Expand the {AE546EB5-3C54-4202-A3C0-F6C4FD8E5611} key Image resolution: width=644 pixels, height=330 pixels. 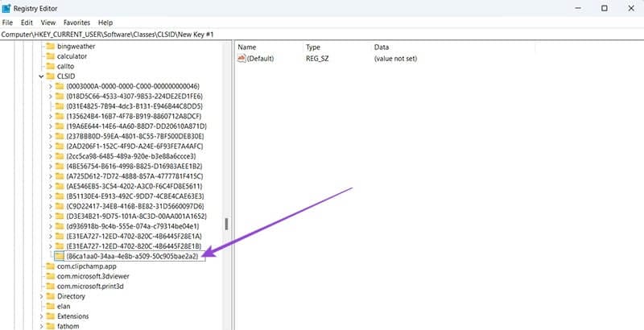click(50, 187)
